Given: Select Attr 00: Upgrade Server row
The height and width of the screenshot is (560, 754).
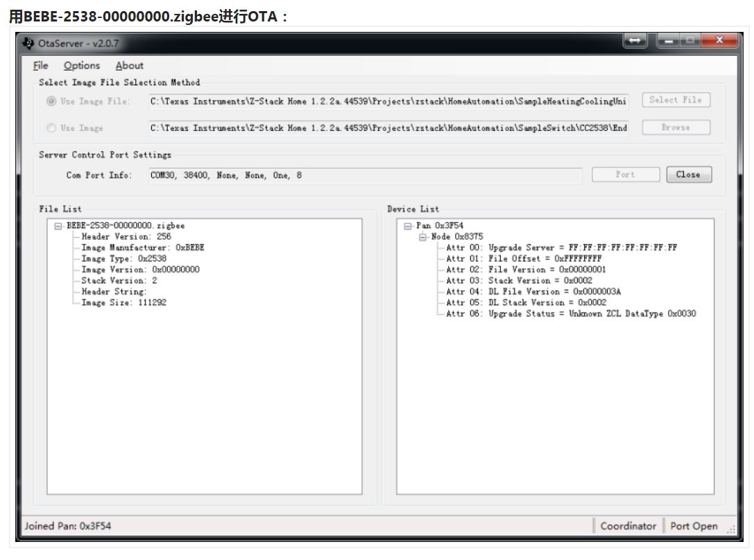Looking at the screenshot, I should pos(561,247).
